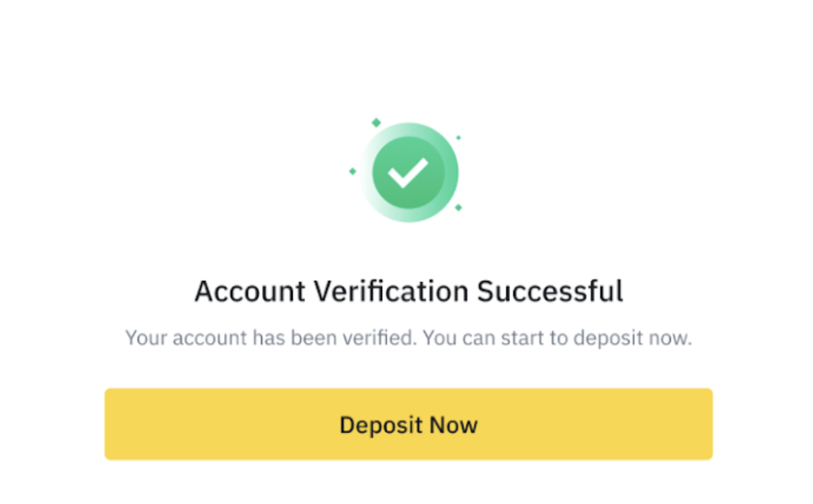
Task: Click the green diamond sparkle above the checkmark
Action: coord(376,122)
